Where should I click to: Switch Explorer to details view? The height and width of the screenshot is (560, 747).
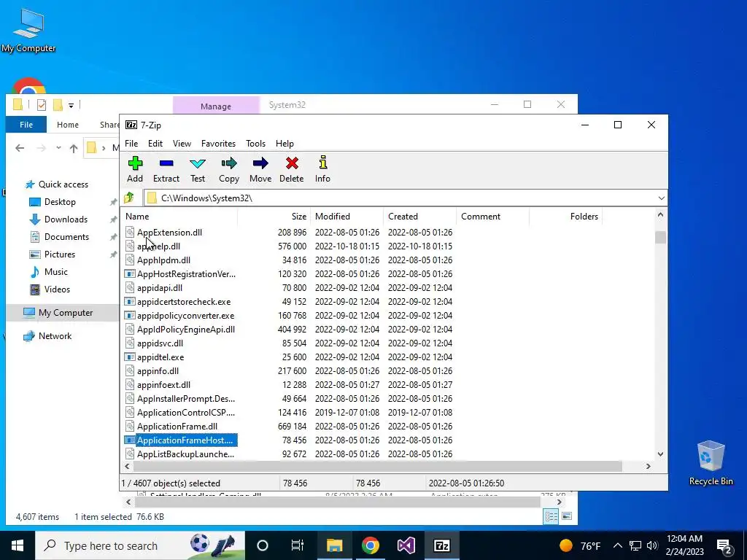pyautogui.click(x=551, y=517)
